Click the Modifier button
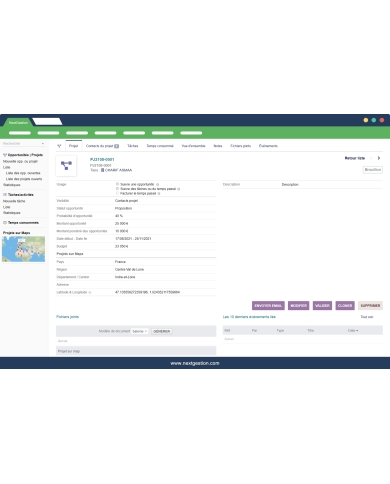The height and width of the screenshot is (484, 390). (299, 306)
